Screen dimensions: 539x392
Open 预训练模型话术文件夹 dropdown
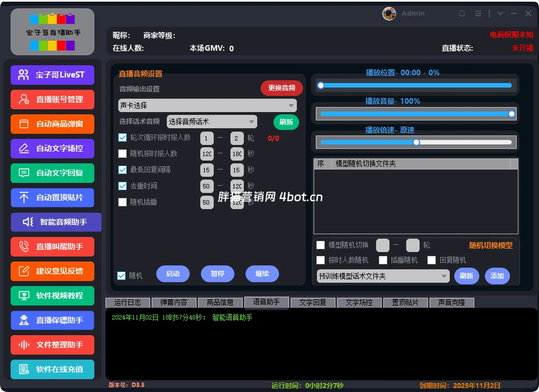(382, 275)
